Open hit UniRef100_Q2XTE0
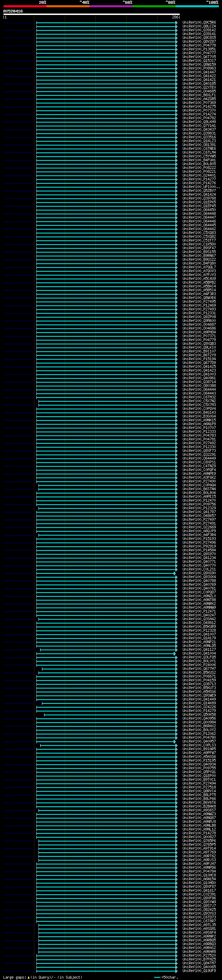The image size is (222, 980). click(x=199, y=88)
